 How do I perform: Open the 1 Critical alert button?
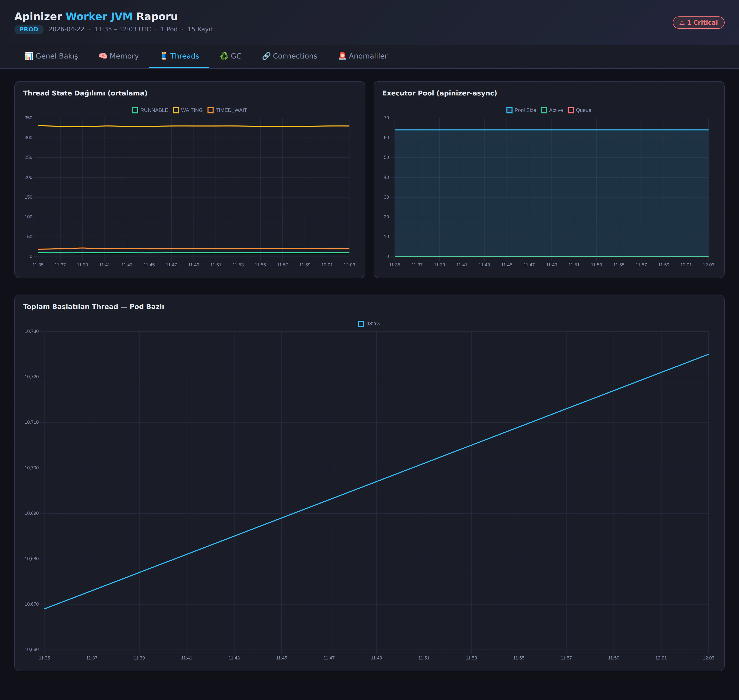698,22
